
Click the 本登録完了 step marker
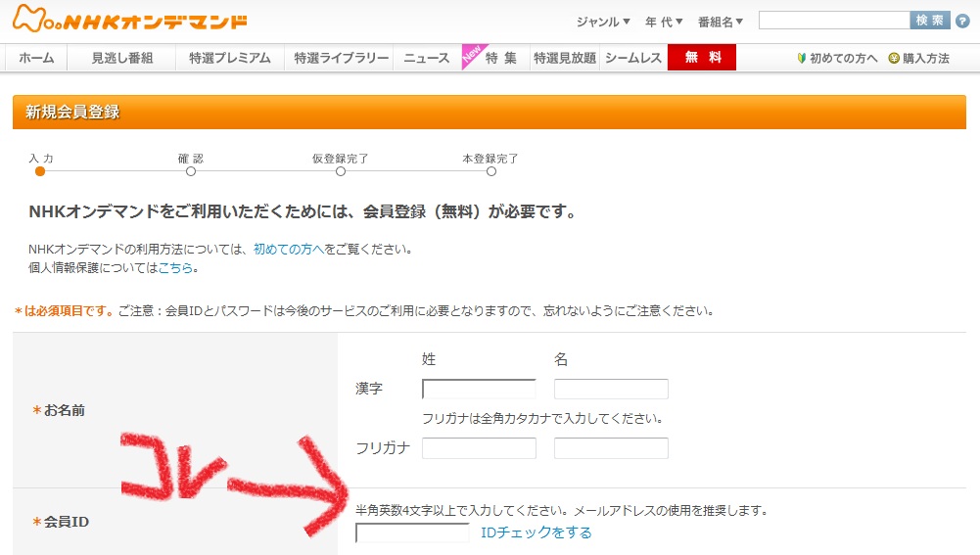click(x=491, y=171)
